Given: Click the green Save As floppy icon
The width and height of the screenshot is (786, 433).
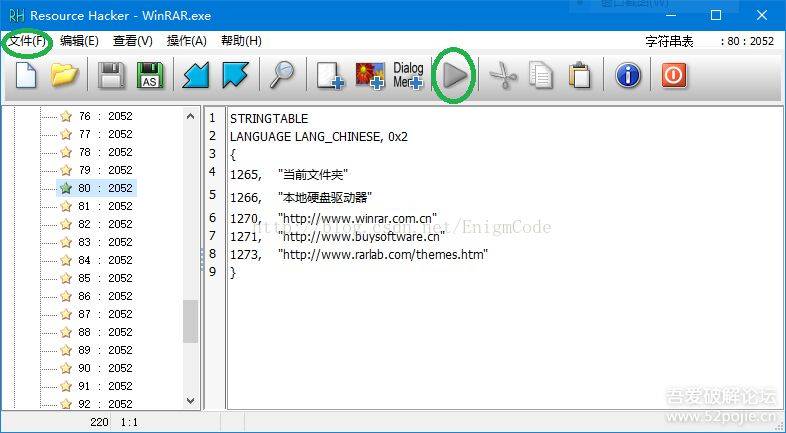Looking at the screenshot, I should click(x=150, y=75).
